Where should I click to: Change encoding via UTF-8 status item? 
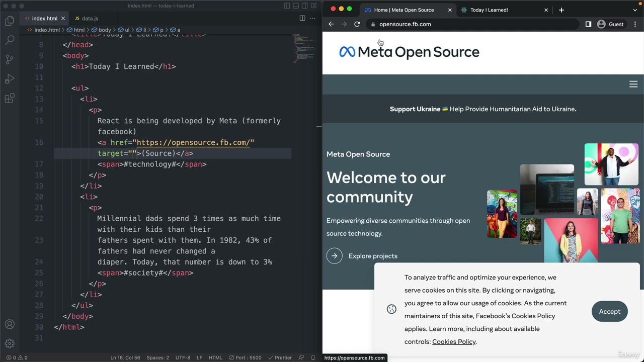[x=183, y=358]
